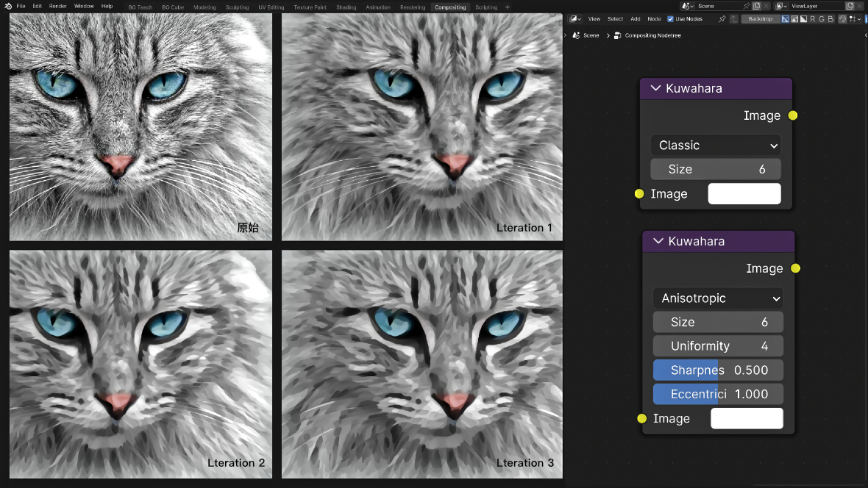Select the Color and Alpha display channel icon
868x488 pixels.
(x=786, y=19)
